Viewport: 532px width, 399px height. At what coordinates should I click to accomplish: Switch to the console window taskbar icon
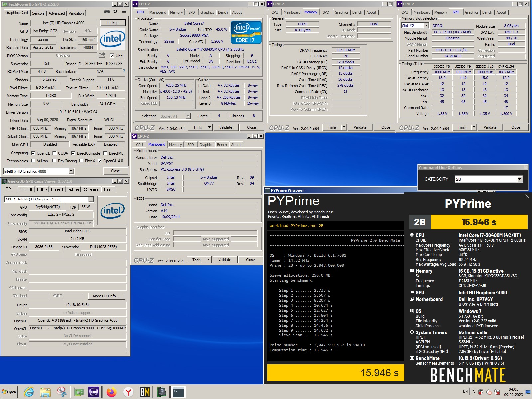[x=178, y=392]
